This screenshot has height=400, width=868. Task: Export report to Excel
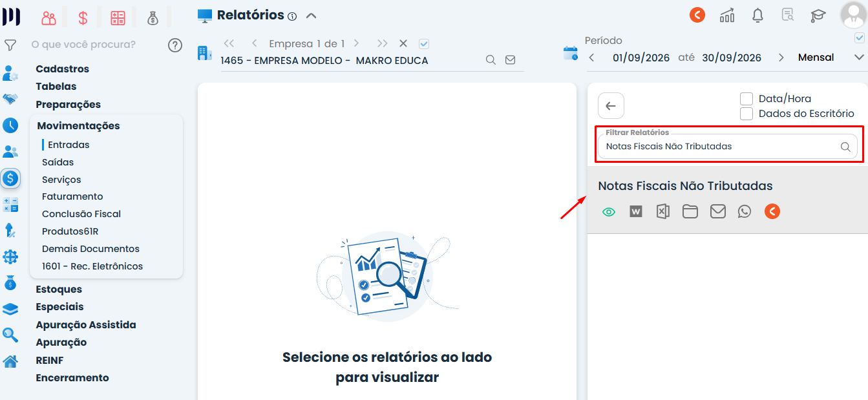tap(662, 211)
